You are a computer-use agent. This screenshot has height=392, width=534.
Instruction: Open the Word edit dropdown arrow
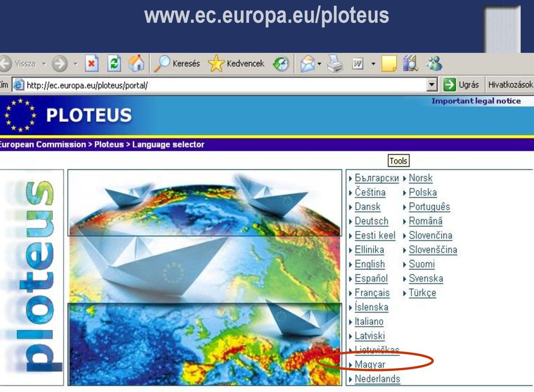point(373,63)
